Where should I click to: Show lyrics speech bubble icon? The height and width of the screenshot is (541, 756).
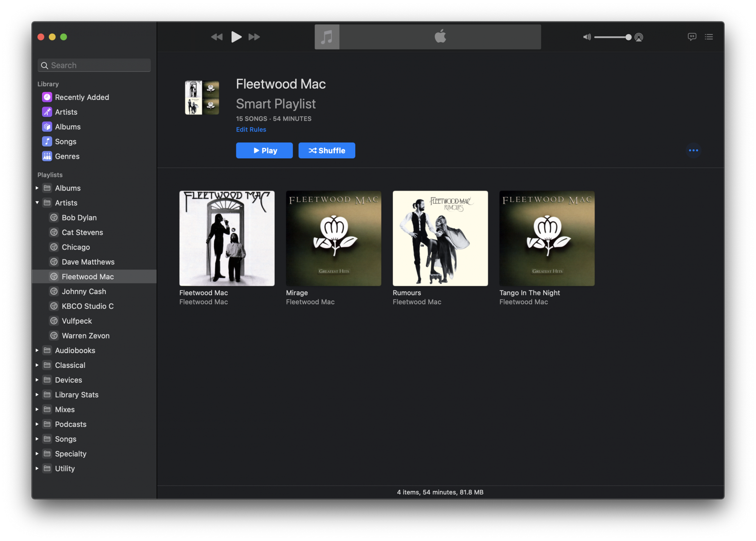tap(692, 37)
